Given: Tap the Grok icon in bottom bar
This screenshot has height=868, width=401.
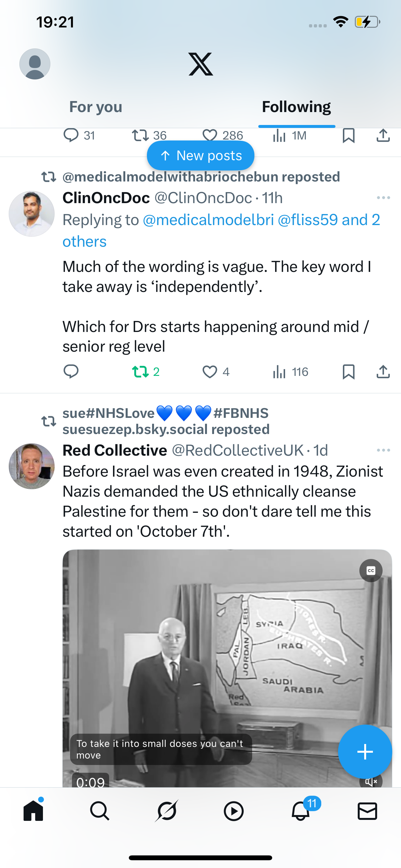Looking at the screenshot, I should [167, 811].
